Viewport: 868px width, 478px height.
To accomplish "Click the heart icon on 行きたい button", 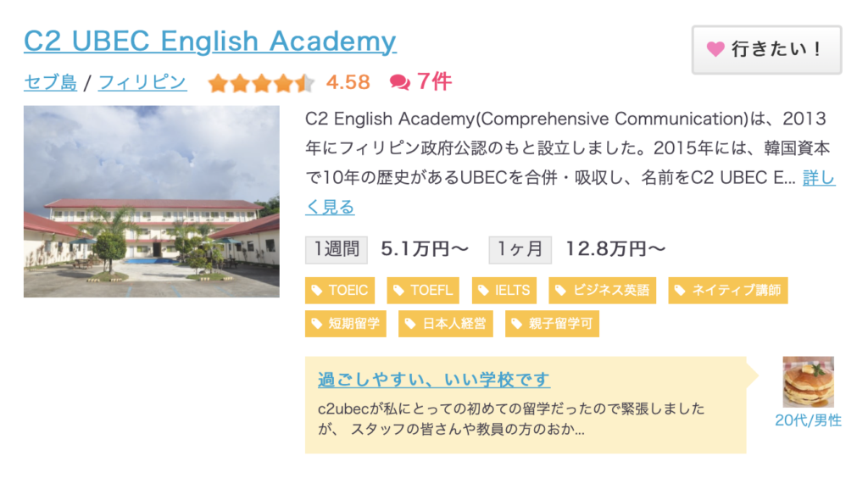I will [x=715, y=50].
